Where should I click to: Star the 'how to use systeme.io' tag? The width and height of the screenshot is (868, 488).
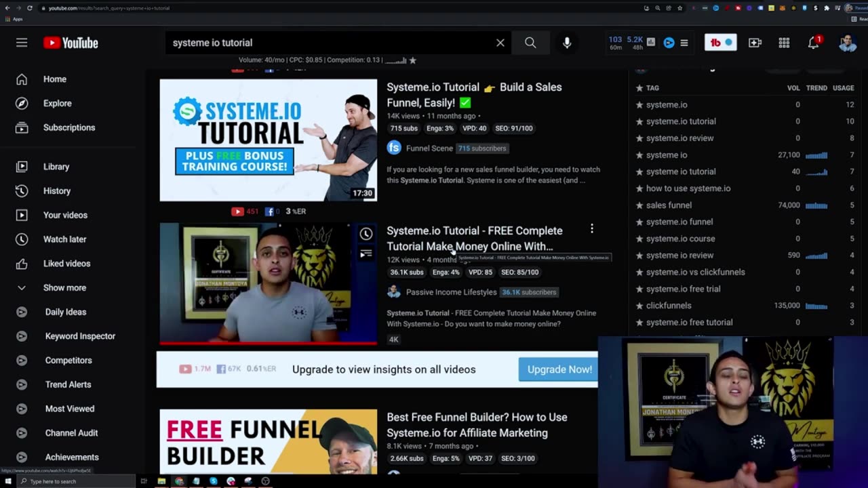[639, 188]
